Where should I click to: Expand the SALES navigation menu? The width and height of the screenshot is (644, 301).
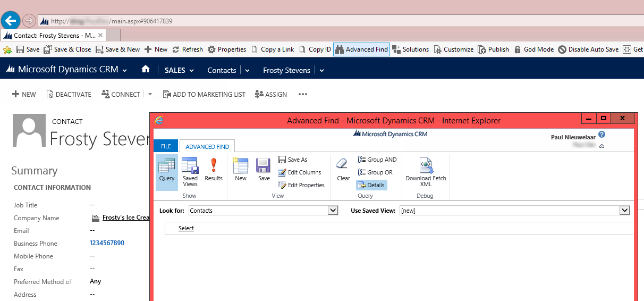179,70
